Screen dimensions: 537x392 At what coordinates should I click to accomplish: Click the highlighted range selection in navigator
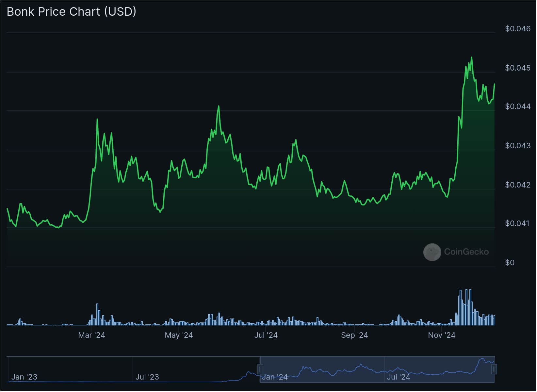coord(377,369)
